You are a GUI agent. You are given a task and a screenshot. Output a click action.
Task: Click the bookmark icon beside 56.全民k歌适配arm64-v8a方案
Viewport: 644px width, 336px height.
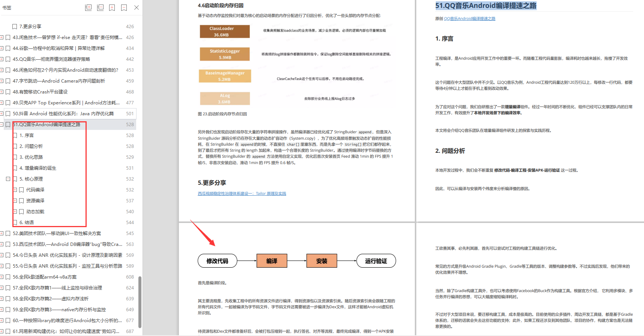[8, 277]
